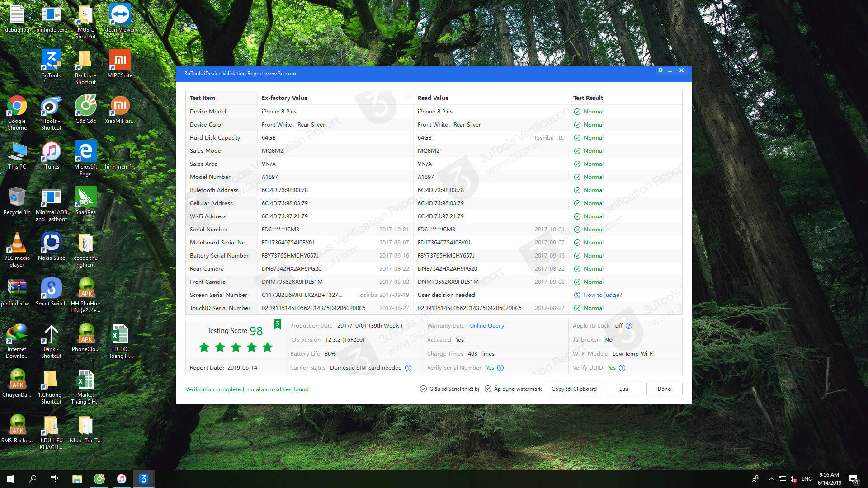Image resolution: width=868 pixels, height=488 pixels.
Task: Click help icon next to Apple ID Lock
Action: (629, 326)
